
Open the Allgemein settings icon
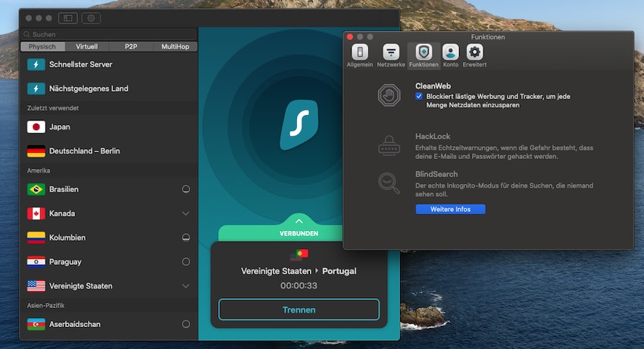[x=360, y=52]
